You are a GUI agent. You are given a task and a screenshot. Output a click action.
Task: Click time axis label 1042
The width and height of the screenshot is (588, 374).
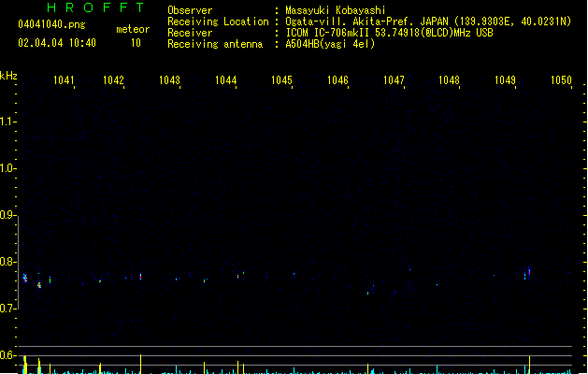(x=113, y=80)
